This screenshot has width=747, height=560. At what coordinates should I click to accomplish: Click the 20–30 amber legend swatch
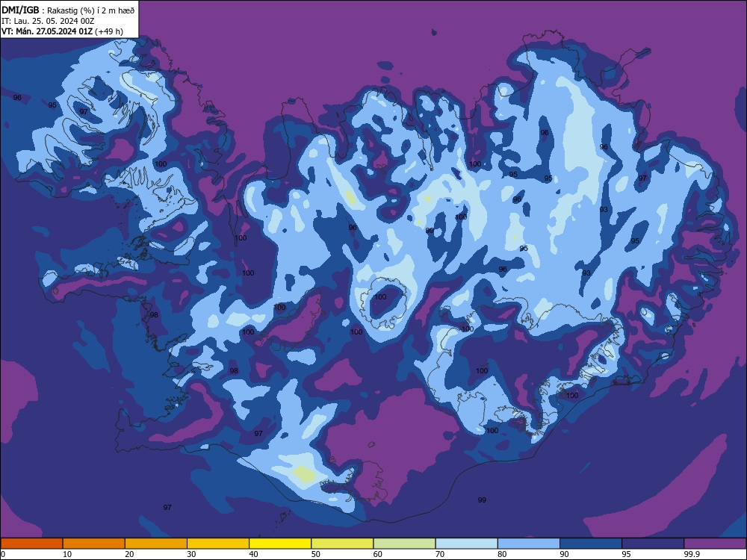click(x=156, y=544)
